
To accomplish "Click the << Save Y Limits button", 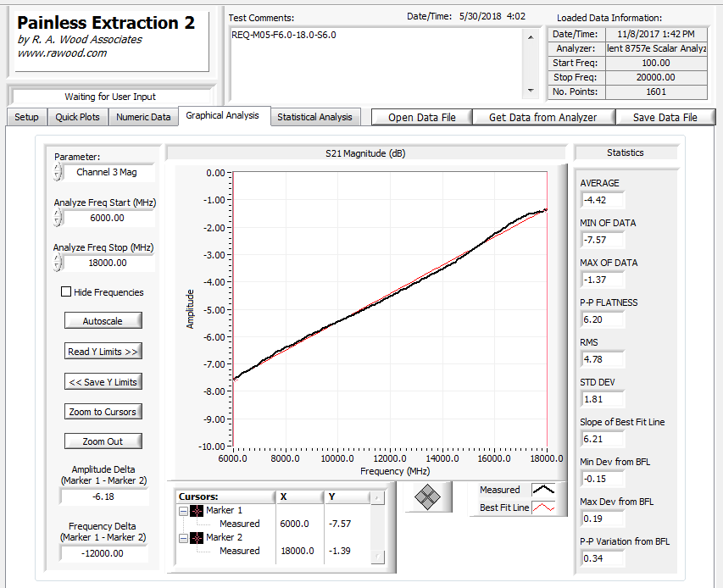I will (103, 381).
